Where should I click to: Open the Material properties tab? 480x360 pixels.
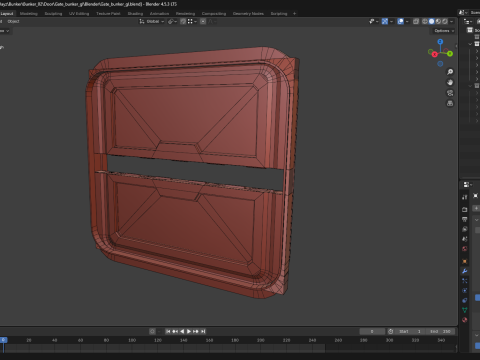(x=465, y=320)
